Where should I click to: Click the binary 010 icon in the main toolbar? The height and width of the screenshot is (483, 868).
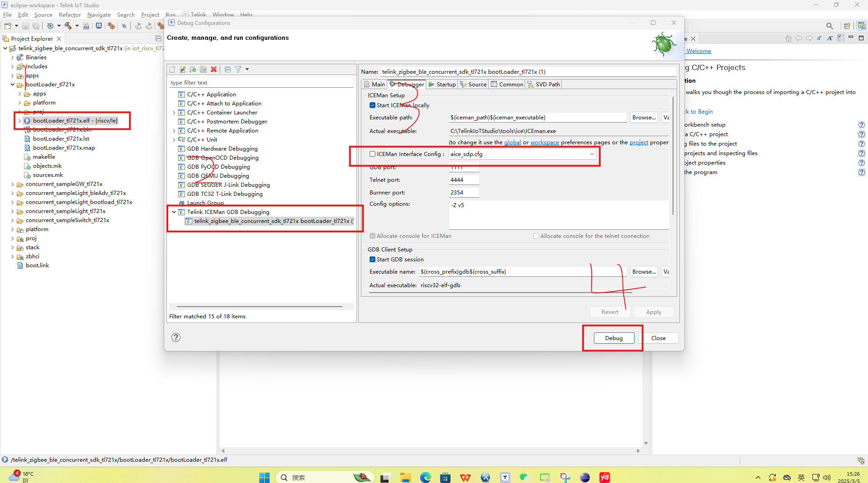click(86, 26)
